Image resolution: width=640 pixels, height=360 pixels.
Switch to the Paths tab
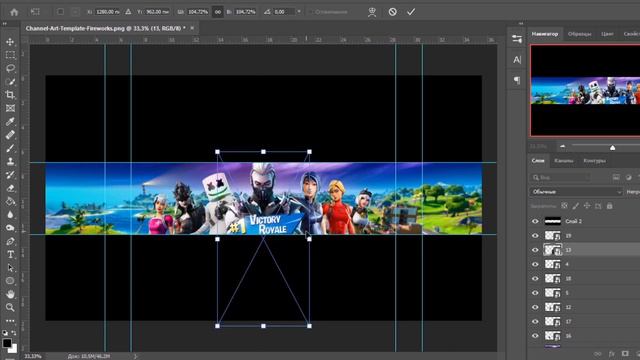594,160
